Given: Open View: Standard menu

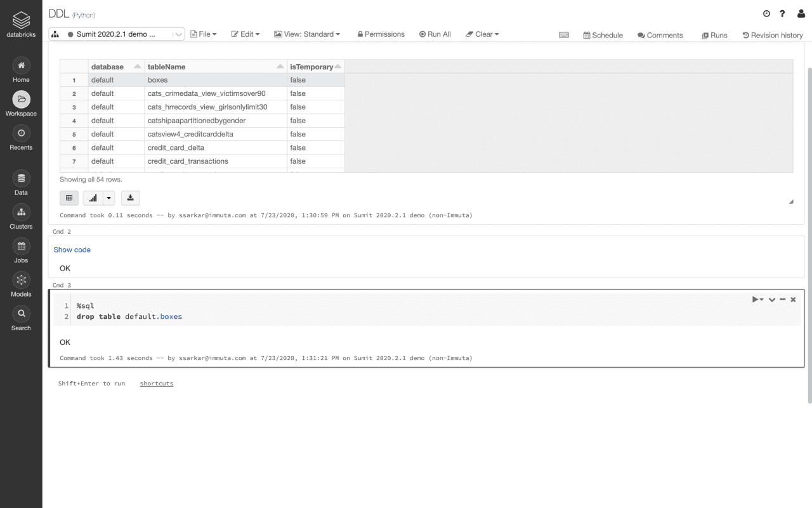Looking at the screenshot, I should (307, 34).
